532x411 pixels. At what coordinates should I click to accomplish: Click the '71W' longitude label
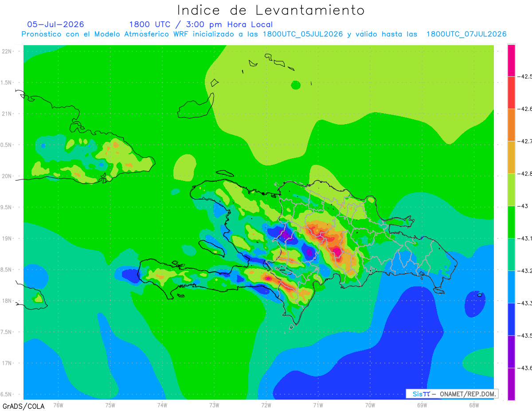pyautogui.click(x=318, y=405)
